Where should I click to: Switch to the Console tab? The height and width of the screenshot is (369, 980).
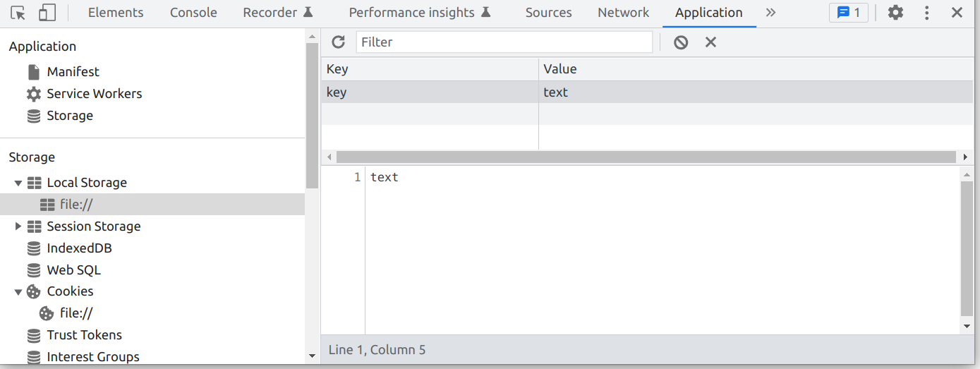coord(193,13)
